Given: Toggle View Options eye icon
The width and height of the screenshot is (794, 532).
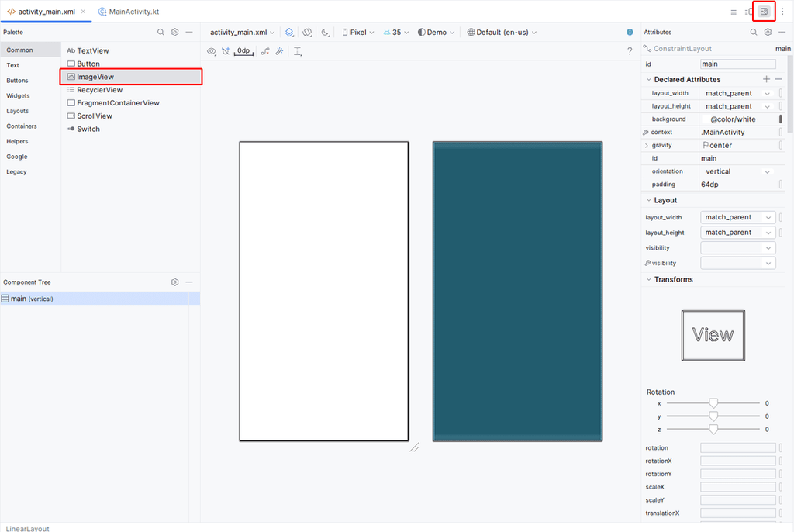Looking at the screenshot, I should [211, 51].
